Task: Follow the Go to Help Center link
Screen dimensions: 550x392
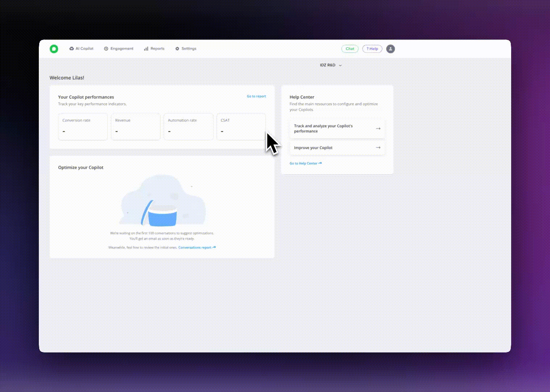Action: [x=305, y=163]
